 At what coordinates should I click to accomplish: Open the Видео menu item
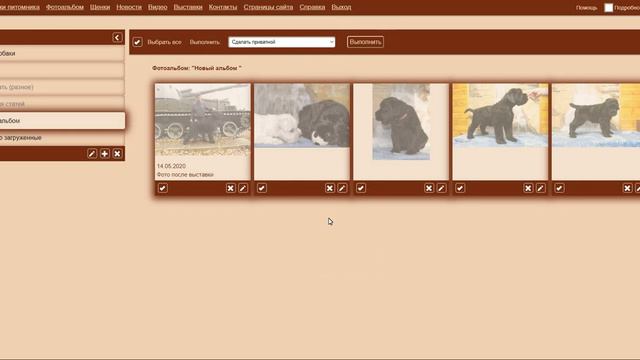tap(158, 7)
